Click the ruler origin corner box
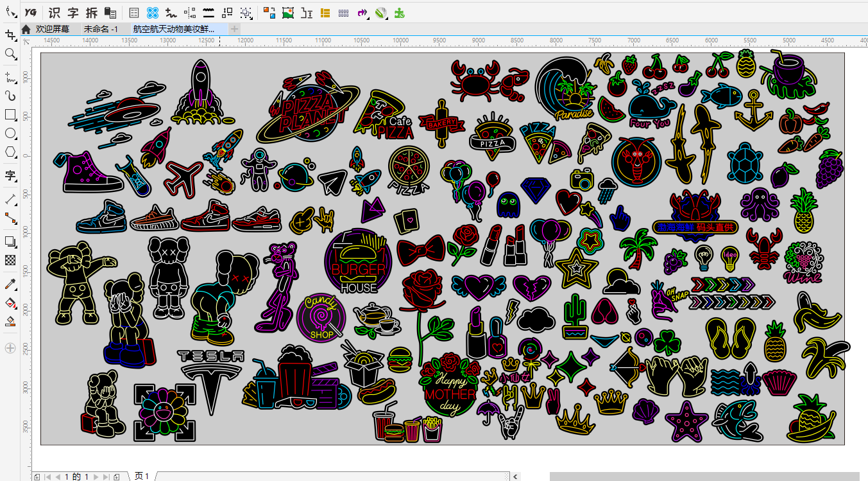 click(x=26, y=40)
